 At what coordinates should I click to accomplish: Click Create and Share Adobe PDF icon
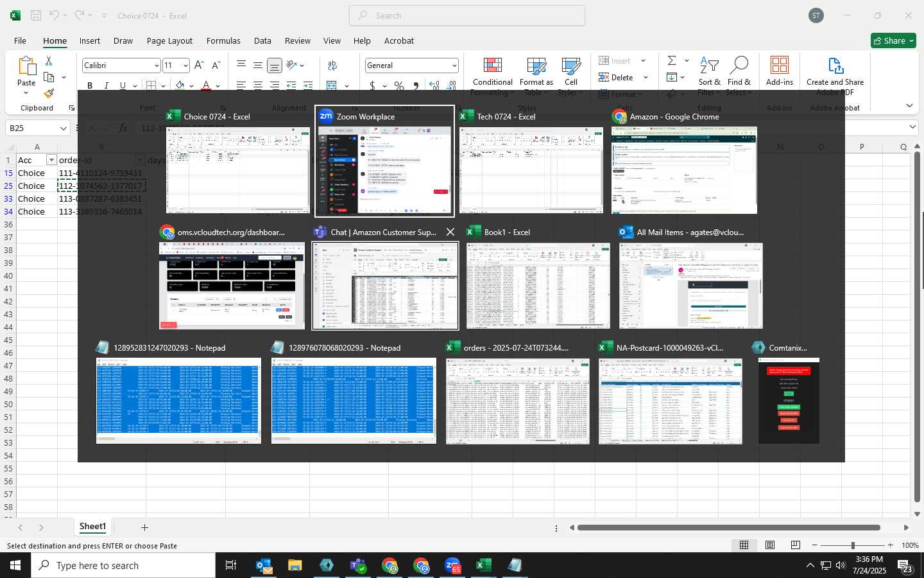pyautogui.click(x=835, y=66)
